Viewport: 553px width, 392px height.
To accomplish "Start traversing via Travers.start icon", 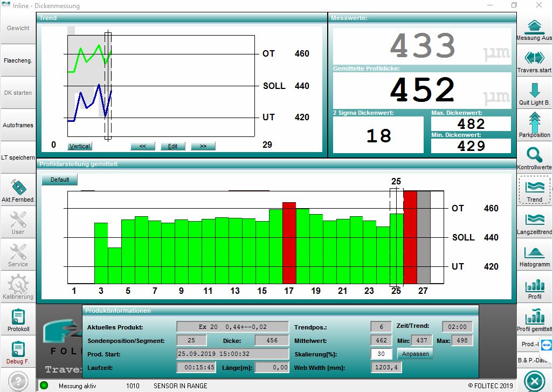I will (x=534, y=61).
